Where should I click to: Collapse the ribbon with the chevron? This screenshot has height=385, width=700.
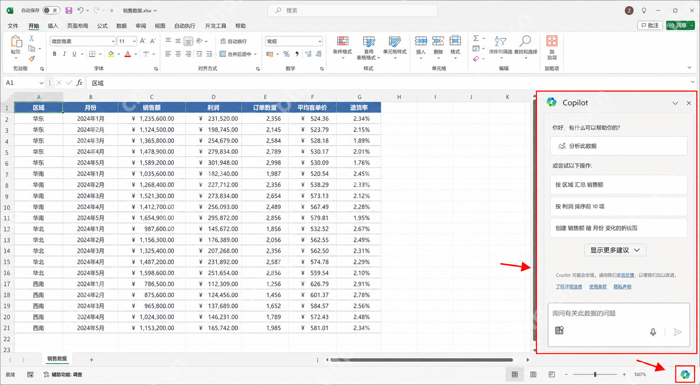[x=690, y=68]
